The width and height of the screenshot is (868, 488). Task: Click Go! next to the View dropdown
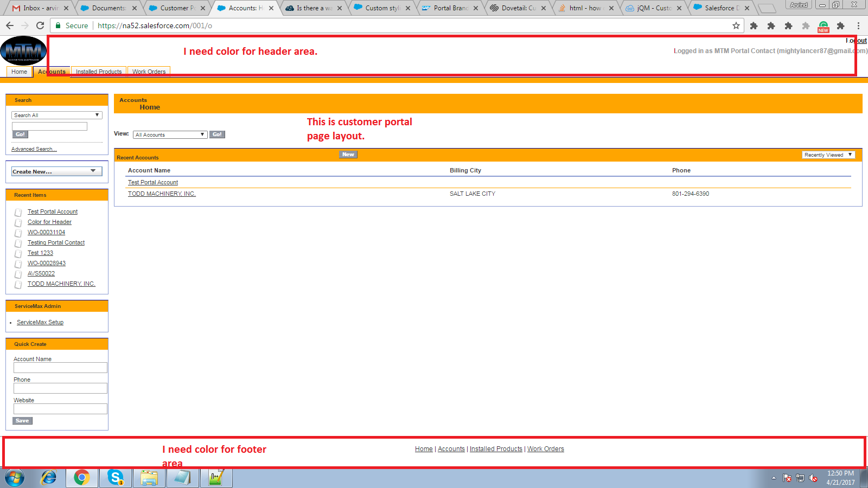217,134
